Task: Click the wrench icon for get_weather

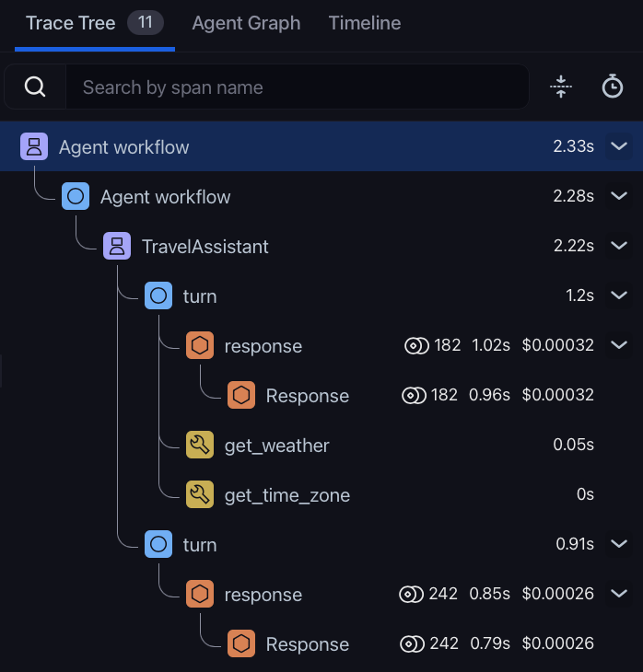Action: pyautogui.click(x=200, y=445)
